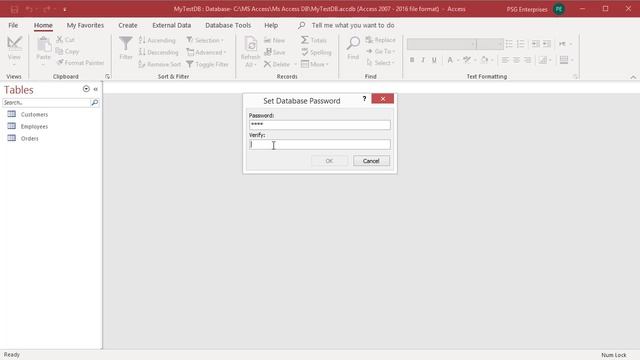
Task: Collapse the ribbon with chevron
Action: point(633,77)
